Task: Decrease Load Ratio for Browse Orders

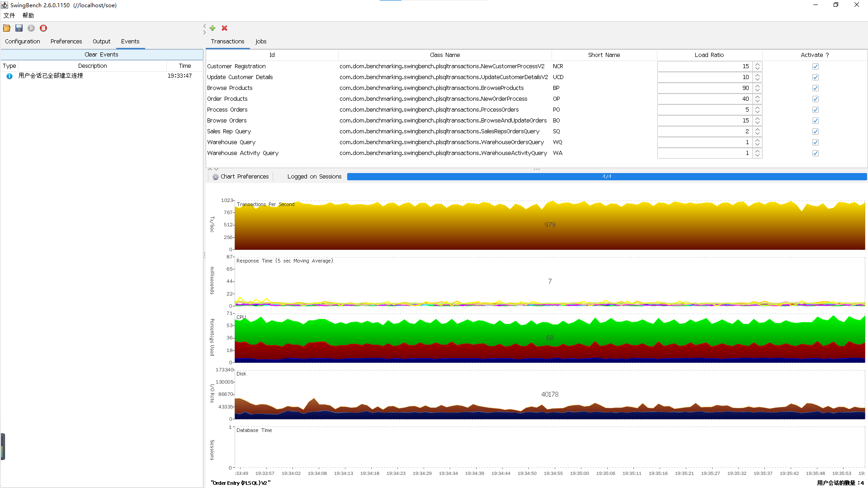Action: tap(758, 123)
